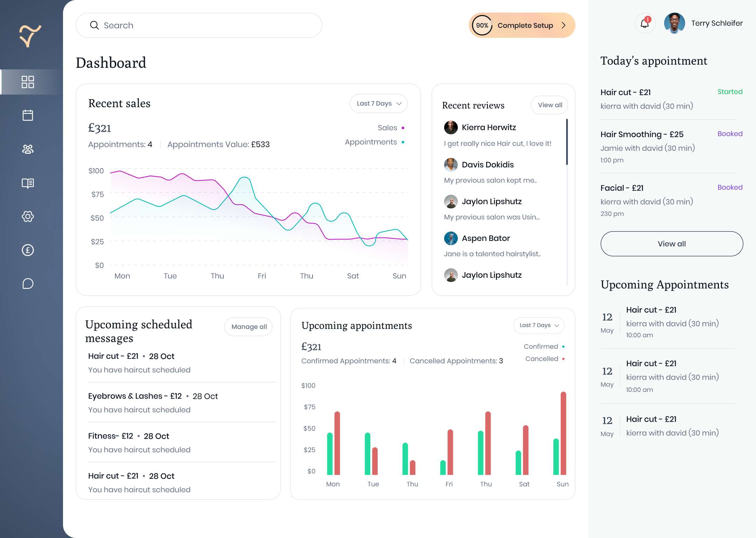
Task: Click the 90% setup progress ring
Action: (x=482, y=25)
